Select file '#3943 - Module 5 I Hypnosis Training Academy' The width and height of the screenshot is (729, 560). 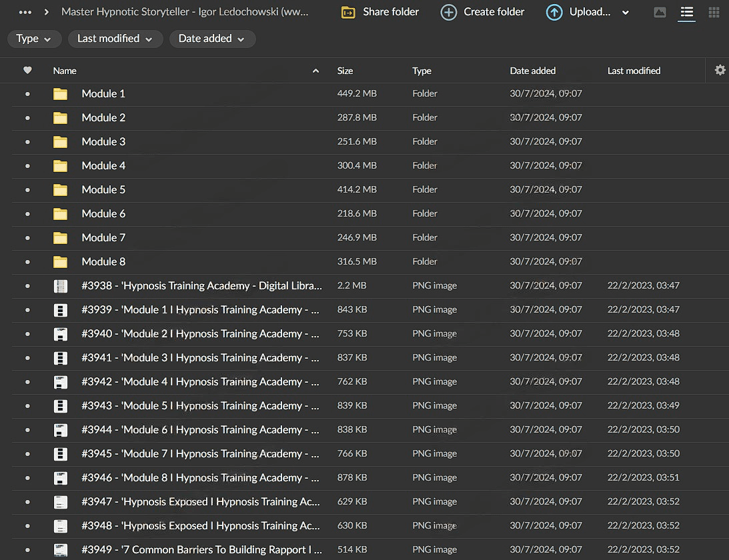pyautogui.click(x=200, y=406)
